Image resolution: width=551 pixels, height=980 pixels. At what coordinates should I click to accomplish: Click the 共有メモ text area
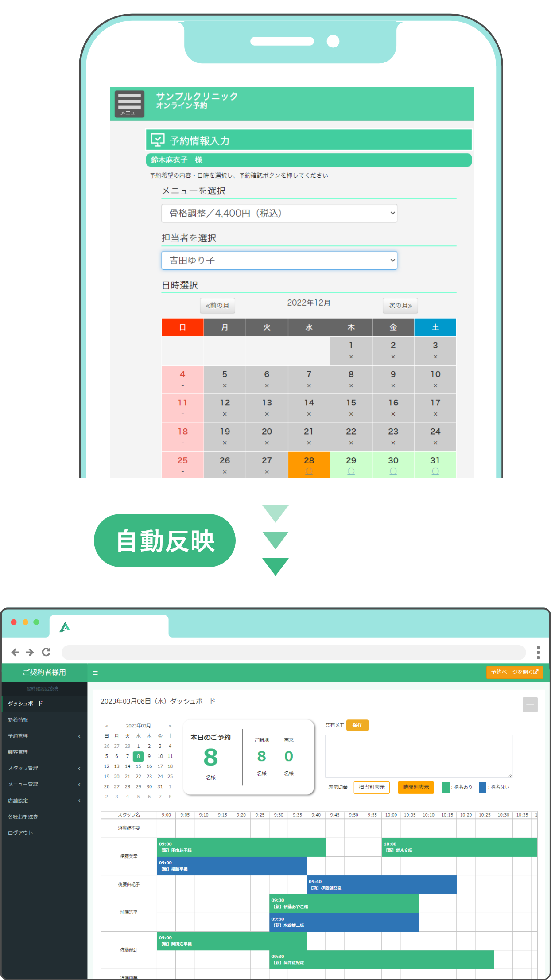419,756
